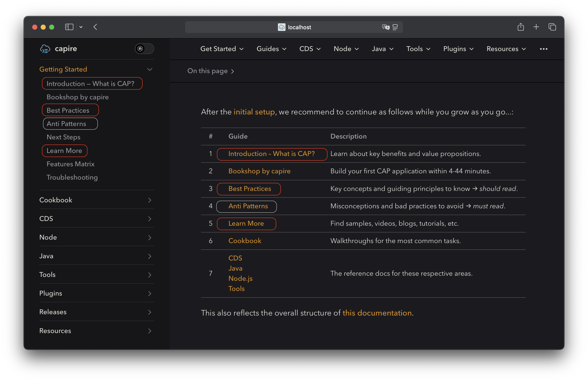This screenshot has width=588, height=381.
Task: Click the capire cloud logo icon
Action: (x=45, y=49)
